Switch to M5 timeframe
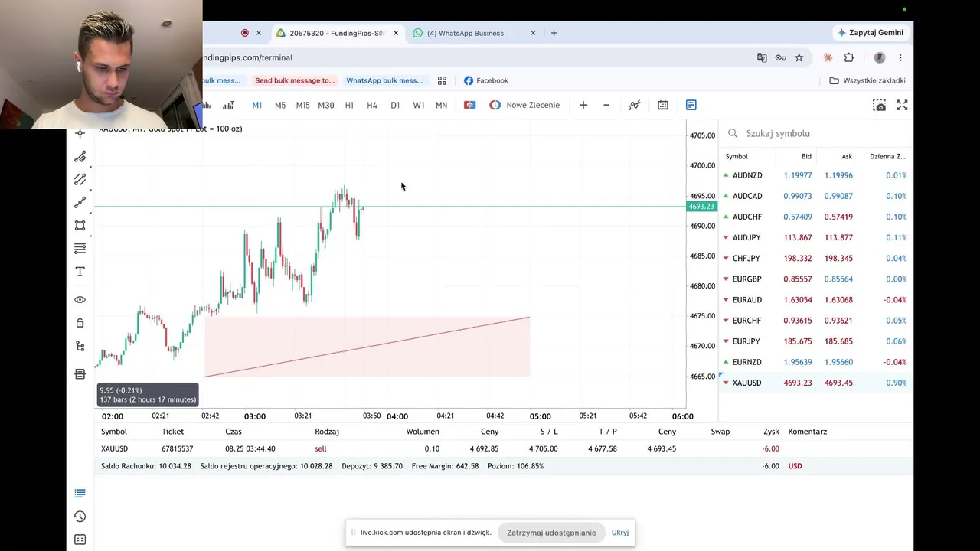Screen dimensions: 980x551 (280, 105)
